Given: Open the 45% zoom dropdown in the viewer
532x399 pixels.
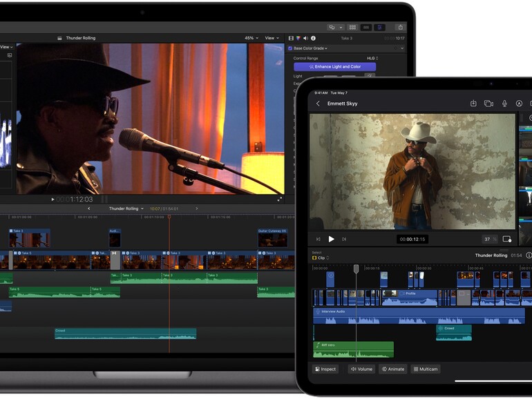Looking at the screenshot, I should pyautogui.click(x=251, y=38).
